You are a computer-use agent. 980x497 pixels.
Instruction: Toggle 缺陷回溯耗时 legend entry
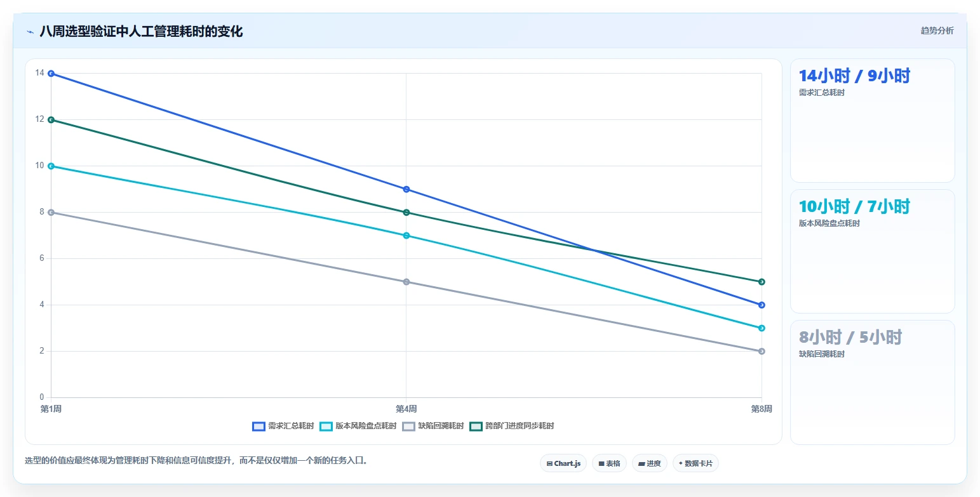tap(433, 426)
